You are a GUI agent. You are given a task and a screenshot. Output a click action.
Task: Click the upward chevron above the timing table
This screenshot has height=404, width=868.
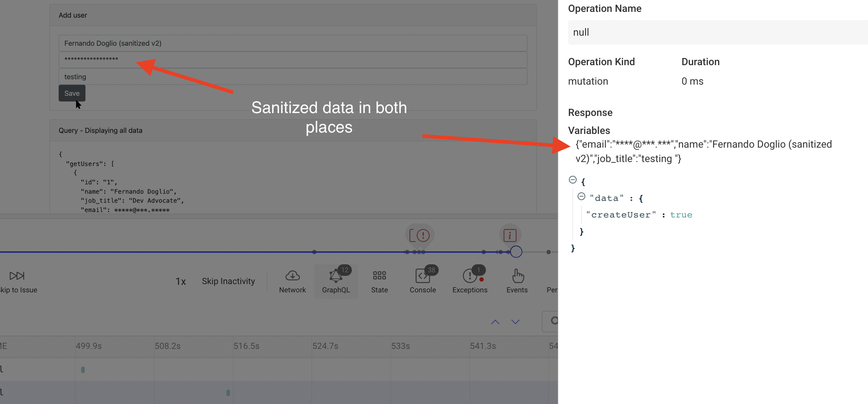pyautogui.click(x=495, y=322)
